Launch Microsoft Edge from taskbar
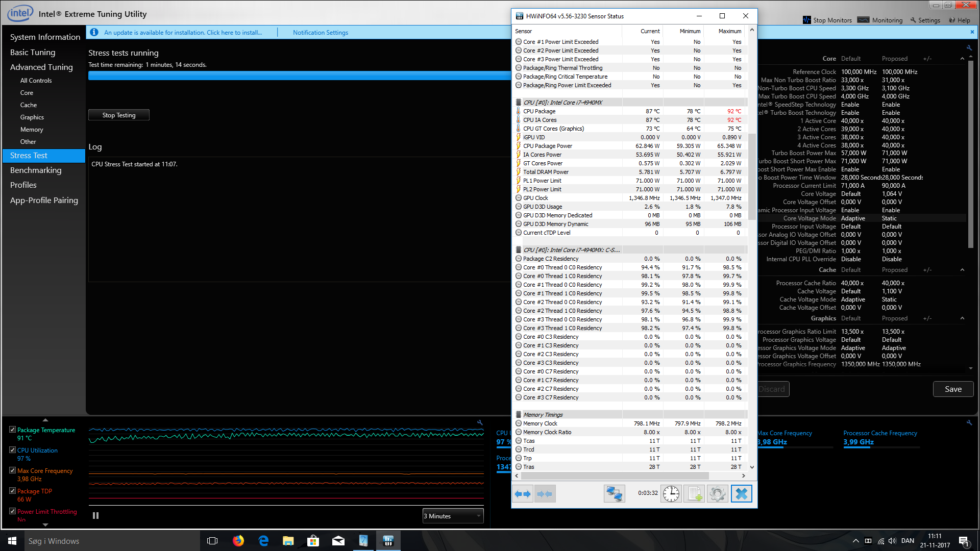The image size is (980, 551). (263, 541)
